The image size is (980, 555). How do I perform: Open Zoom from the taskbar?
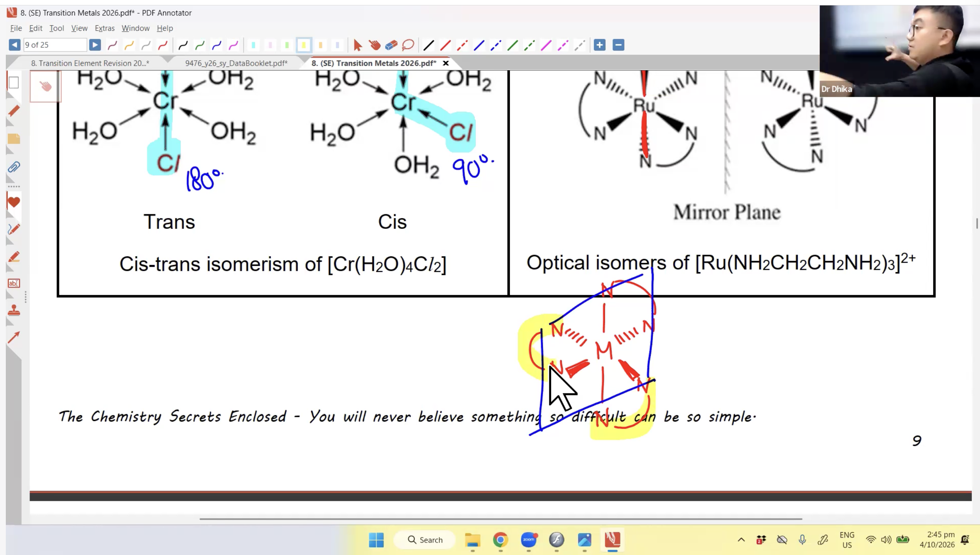[x=529, y=540]
